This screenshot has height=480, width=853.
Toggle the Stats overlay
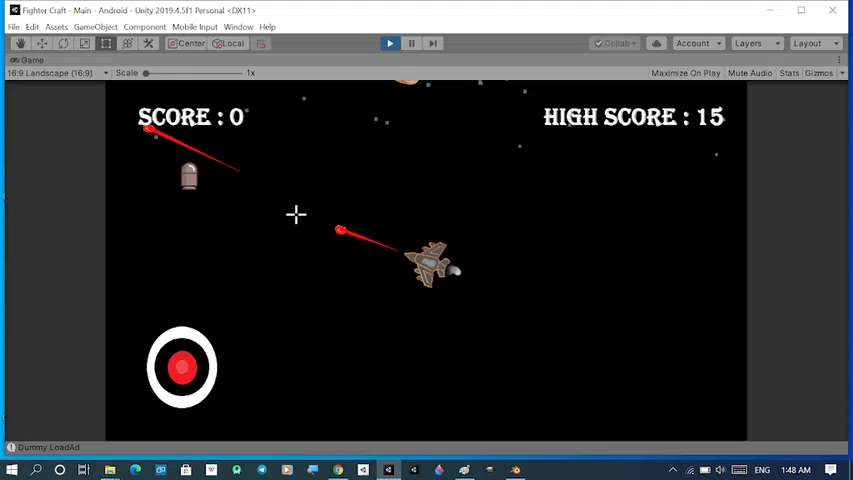tap(789, 73)
